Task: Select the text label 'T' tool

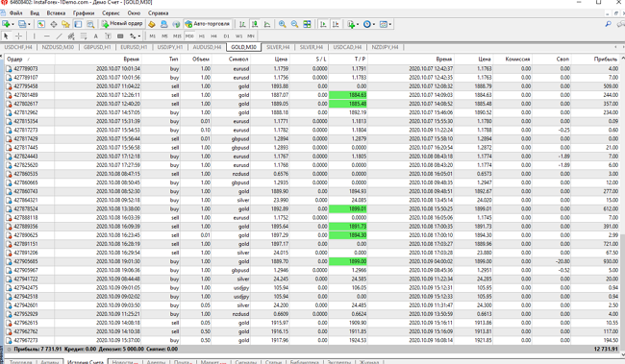Action: click(x=108, y=36)
